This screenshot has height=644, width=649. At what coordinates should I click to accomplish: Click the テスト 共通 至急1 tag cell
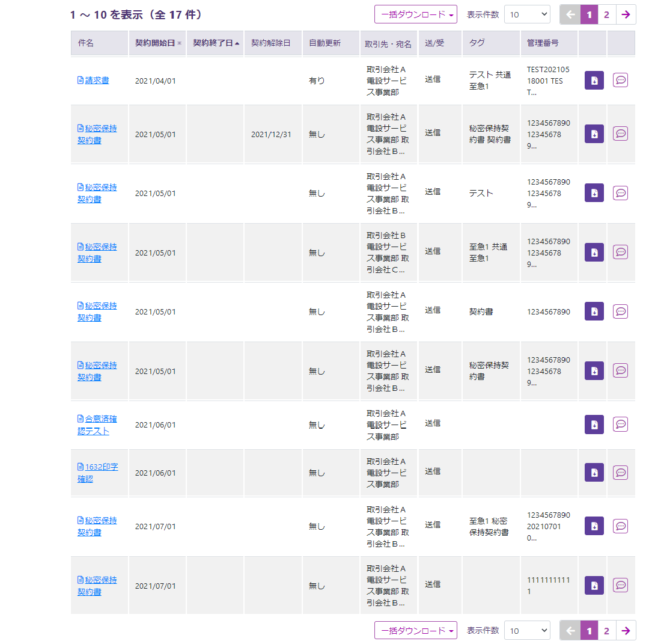point(490,81)
